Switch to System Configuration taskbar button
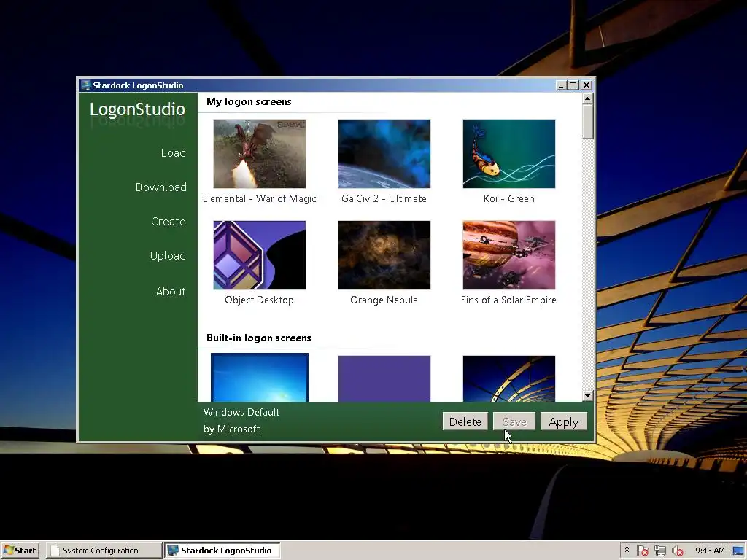 104,551
